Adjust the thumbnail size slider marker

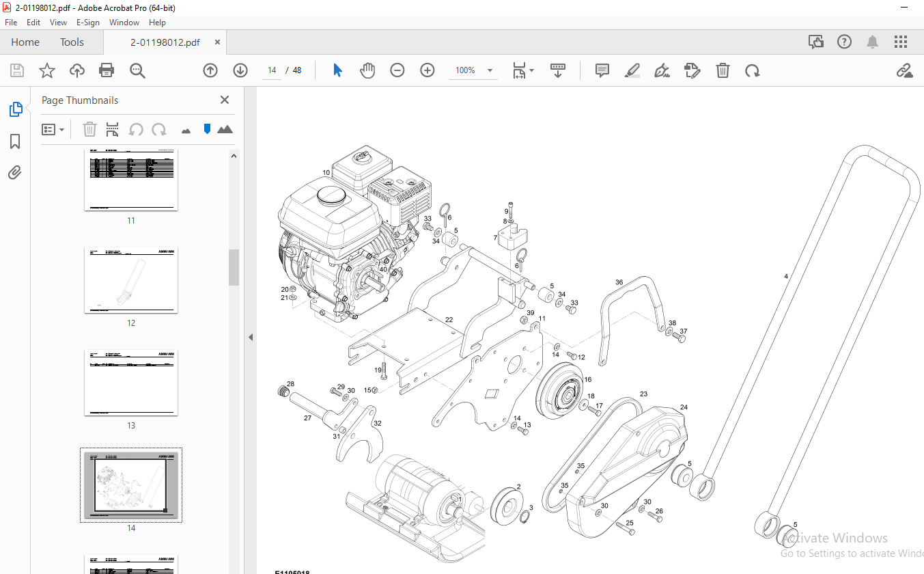[x=207, y=128]
